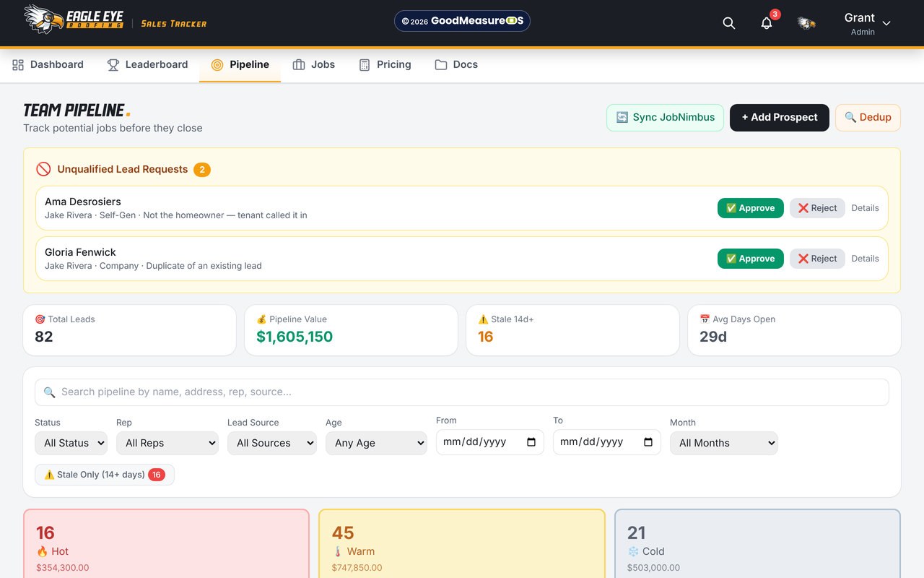Go to the Dashboard tab
This screenshot has height=578, width=924.
pos(48,65)
